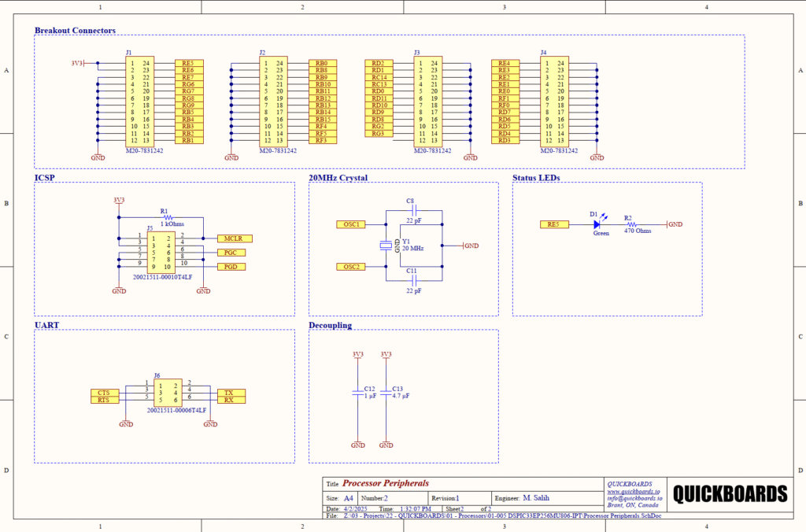Select the J6 UART header body
This screenshot has width=806, height=532.
coord(166,393)
